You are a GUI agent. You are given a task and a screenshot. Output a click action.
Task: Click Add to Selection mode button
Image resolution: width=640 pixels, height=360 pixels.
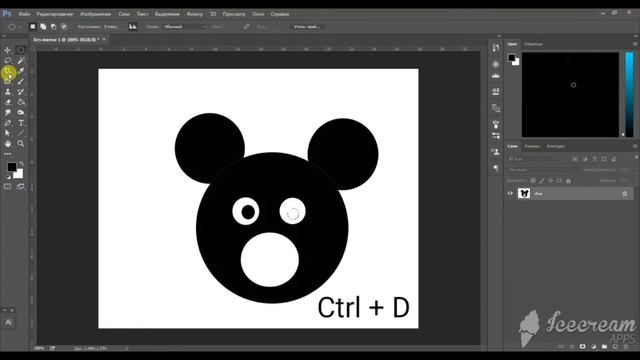43,27
